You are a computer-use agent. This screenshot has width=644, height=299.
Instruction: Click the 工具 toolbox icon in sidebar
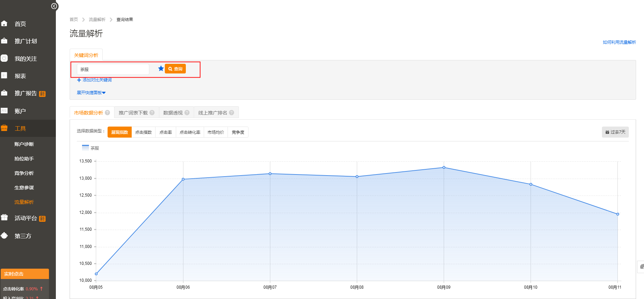pos(4,128)
